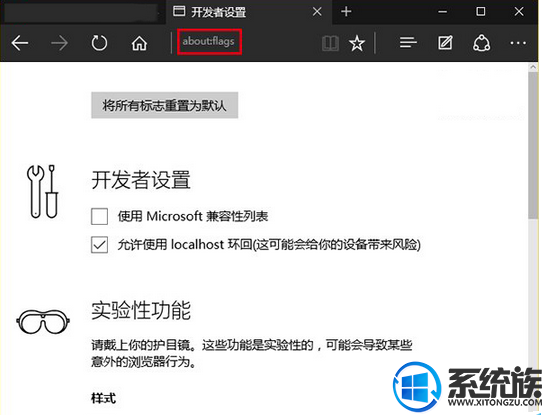The height and width of the screenshot is (415, 542).
Task: Close the browser window
Action: [x=519, y=11]
